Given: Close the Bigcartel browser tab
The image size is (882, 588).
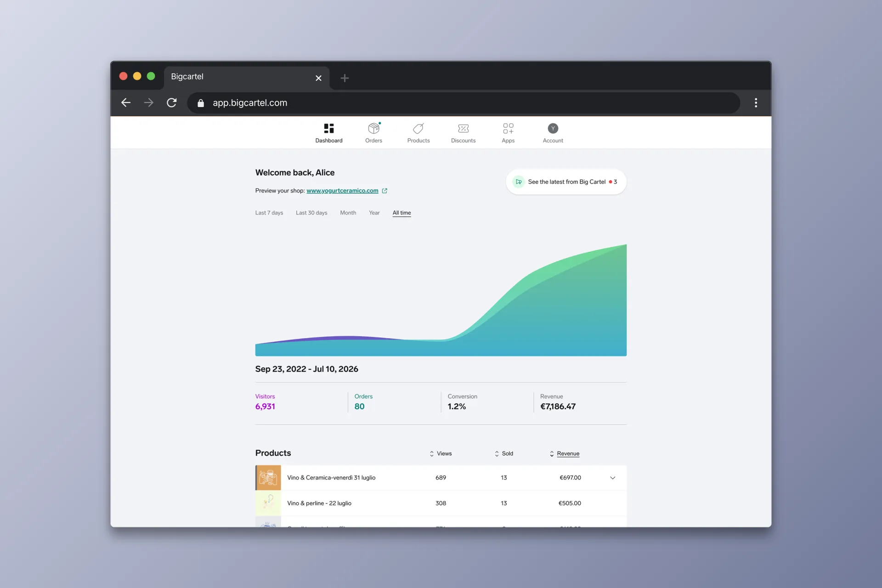Looking at the screenshot, I should click(318, 78).
